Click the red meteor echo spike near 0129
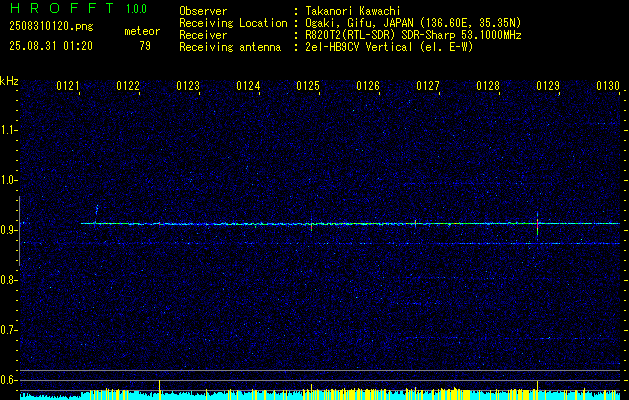Image resolution: width=629 pixels, height=400 pixels. click(x=538, y=225)
